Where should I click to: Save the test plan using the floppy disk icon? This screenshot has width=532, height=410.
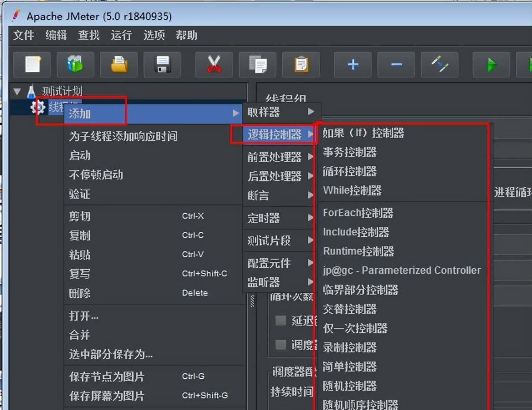pos(162,65)
